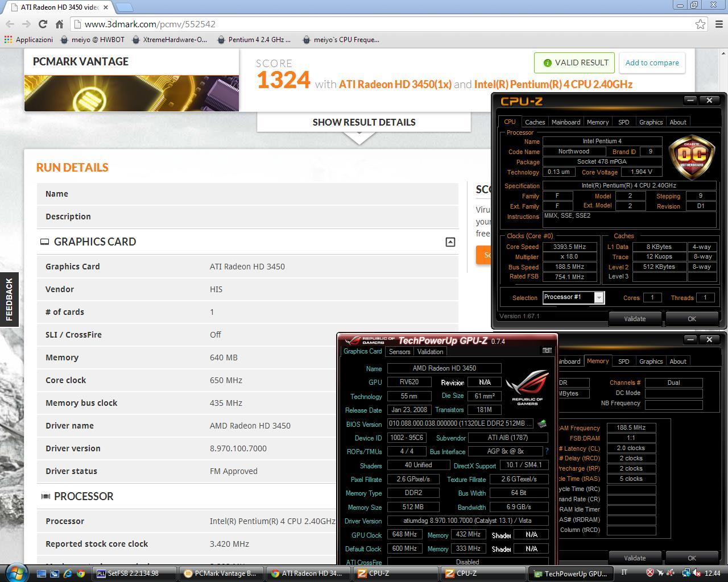Open the Chrome home page icon
Screen dimensions: 728x582
[x=59, y=24]
